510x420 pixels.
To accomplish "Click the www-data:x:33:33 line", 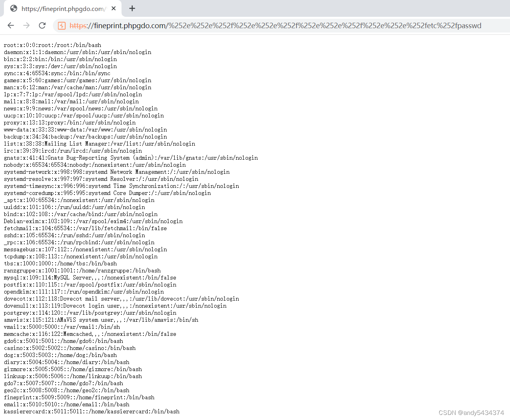I will pyautogui.click(x=85, y=130).
